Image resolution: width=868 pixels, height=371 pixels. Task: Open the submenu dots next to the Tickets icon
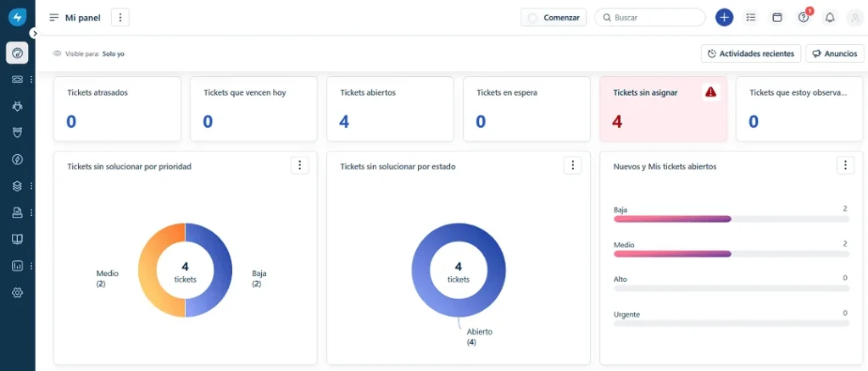pos(31,80)
